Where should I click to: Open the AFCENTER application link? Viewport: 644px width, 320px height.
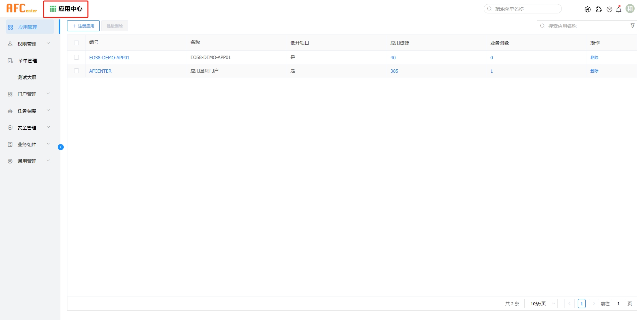click(100, 71)
